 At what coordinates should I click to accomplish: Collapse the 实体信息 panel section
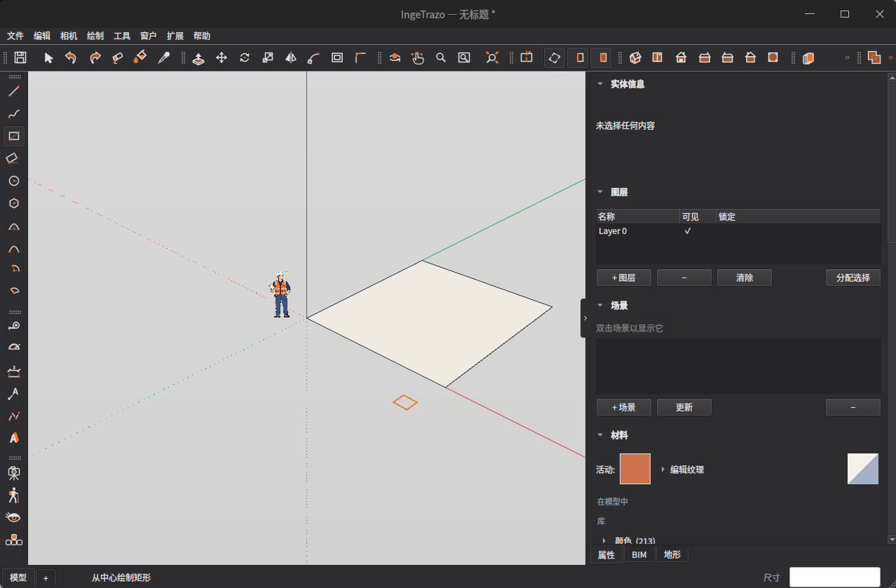point(599,83)
